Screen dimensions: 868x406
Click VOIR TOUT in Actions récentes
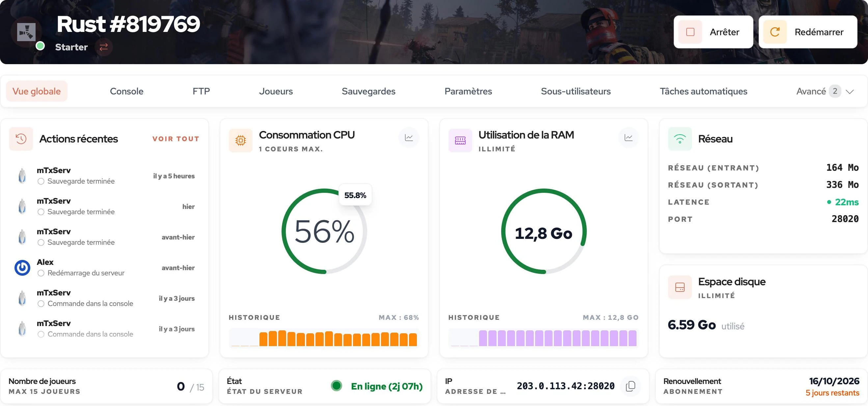(x=176, y=139)
